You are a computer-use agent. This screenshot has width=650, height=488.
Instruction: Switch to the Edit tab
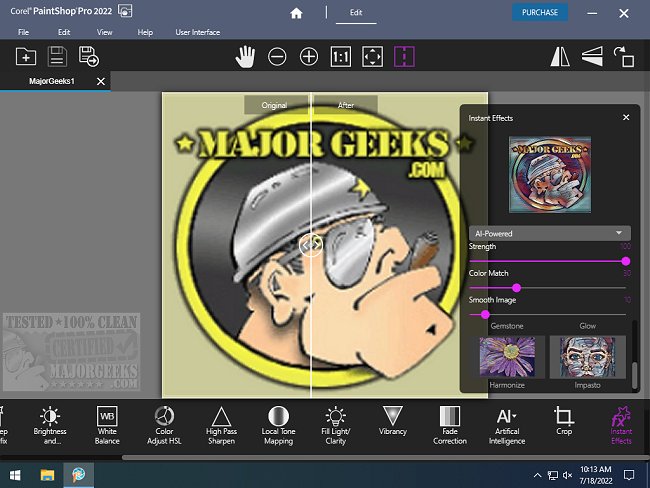[356, 13]
